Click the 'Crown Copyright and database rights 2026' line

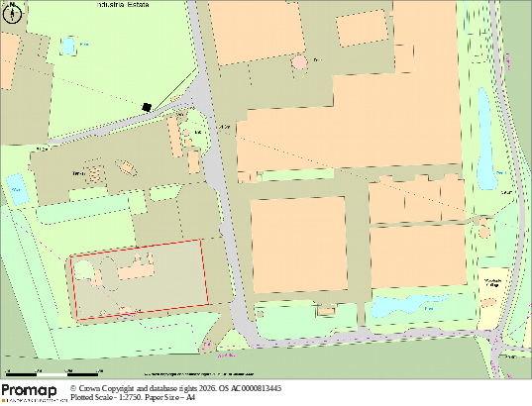click(175, 388)
